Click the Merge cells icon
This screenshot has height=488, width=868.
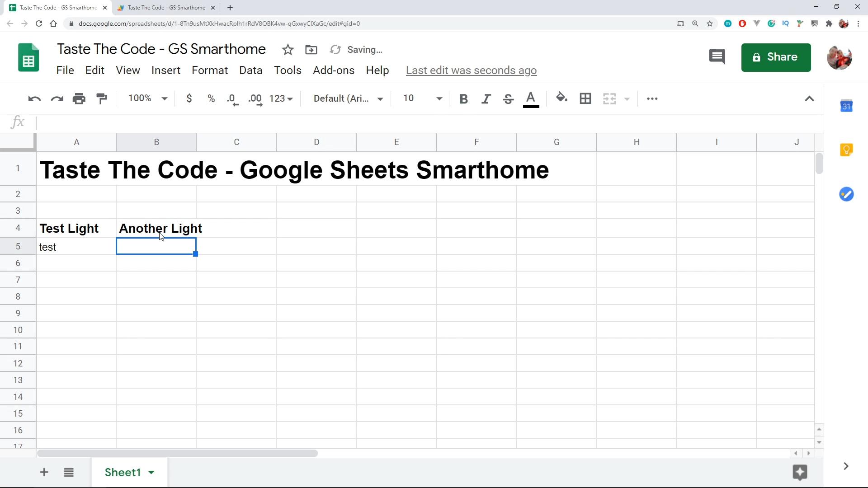(x=609, y=99)
